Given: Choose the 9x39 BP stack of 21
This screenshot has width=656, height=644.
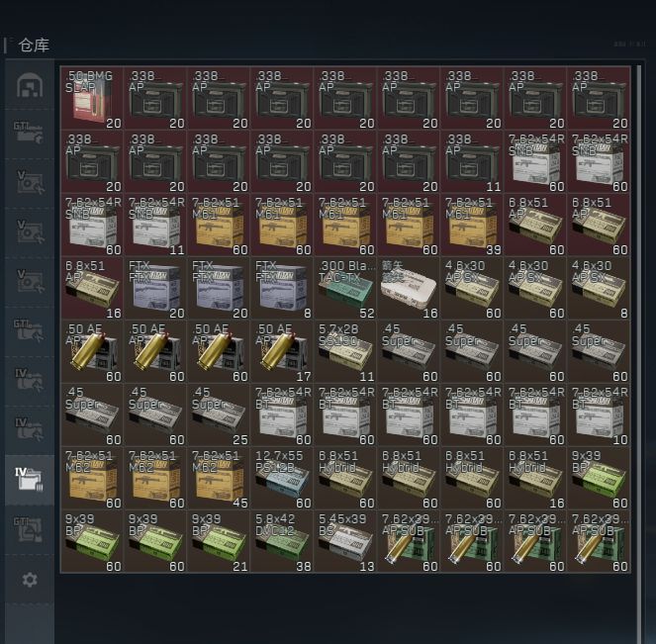Looking at the screenshot, I should [219, 541].
